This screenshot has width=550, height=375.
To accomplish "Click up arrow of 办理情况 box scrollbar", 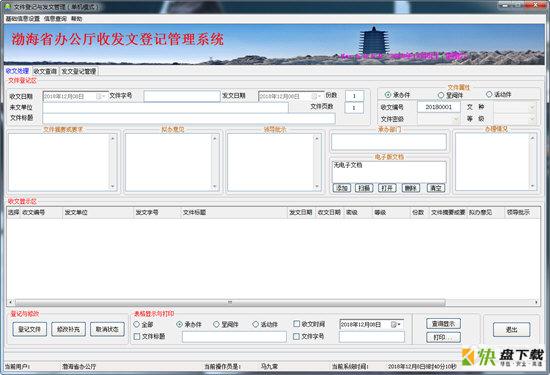I will tap(532, 138).
